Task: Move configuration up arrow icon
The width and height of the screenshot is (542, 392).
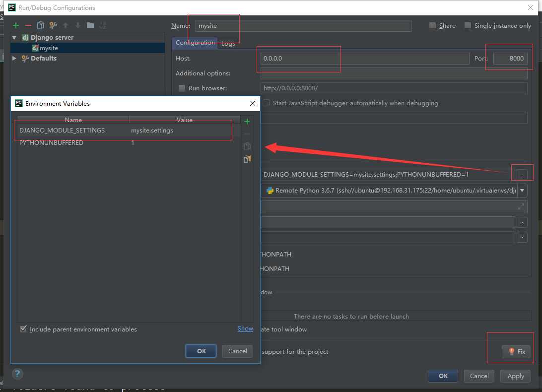Action: click(x=66, y=25)
